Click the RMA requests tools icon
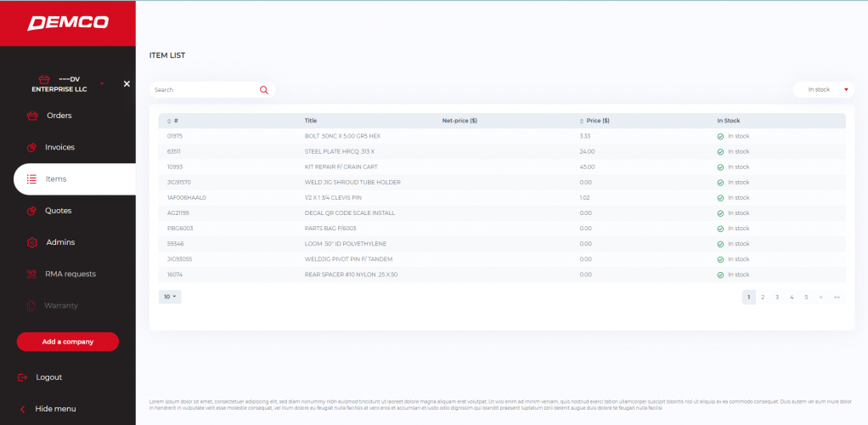This screenshot has width=868, height=425. [x=32, y=275]
